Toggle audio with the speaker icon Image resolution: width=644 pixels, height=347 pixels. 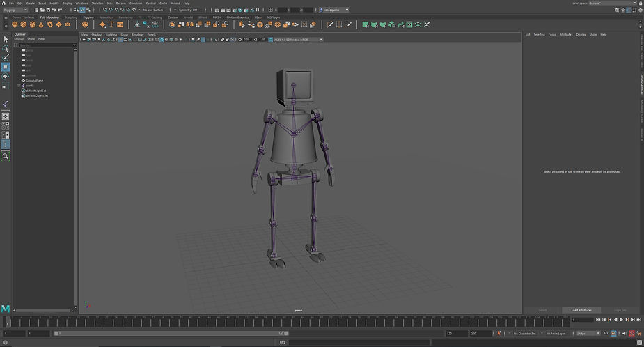[x=625, y=334]
